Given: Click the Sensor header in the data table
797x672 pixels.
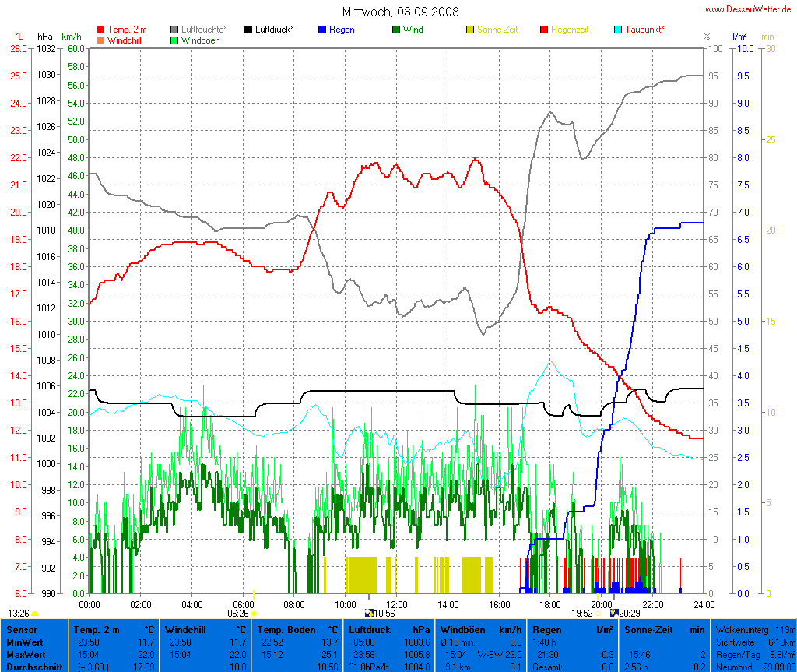Looking at the screenshot, I should click(21, 628).
